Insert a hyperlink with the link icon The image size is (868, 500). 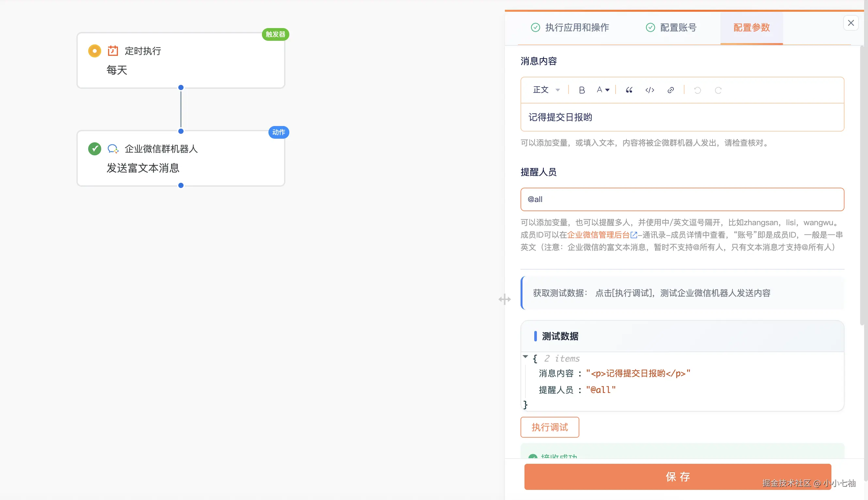click(670, 90)
